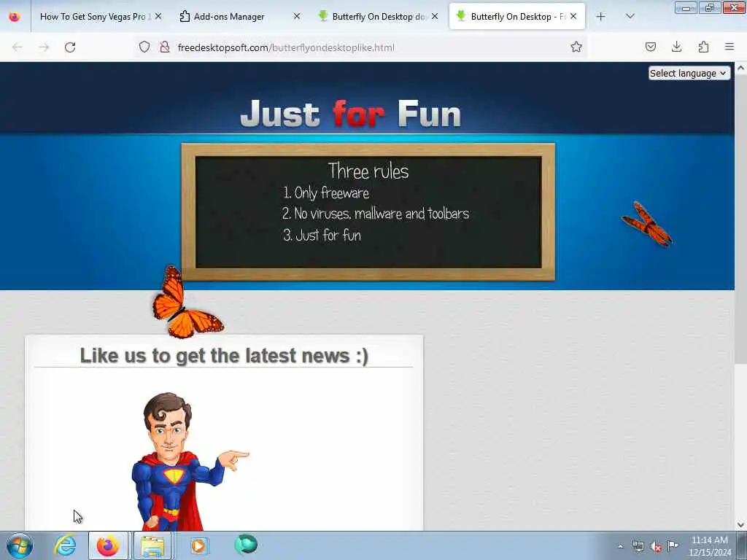Open network status tray icon
This screenshot has width=747, height=560.
coord(638,547)
